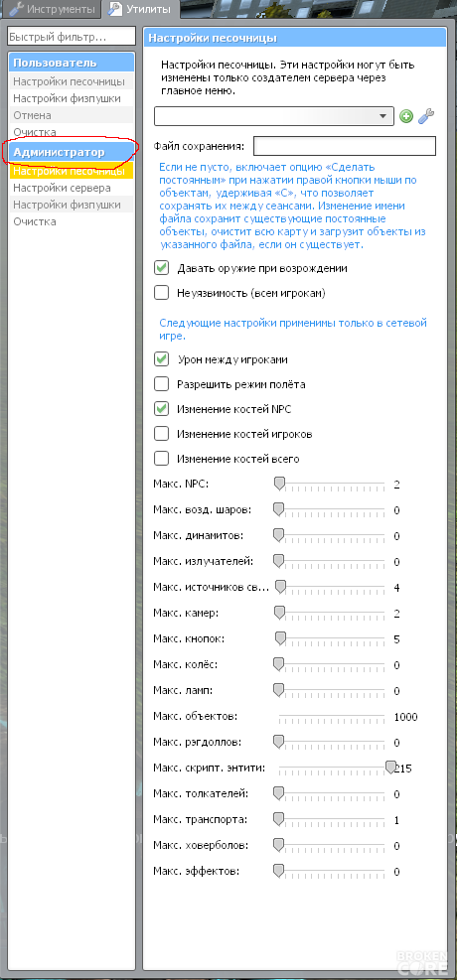Enable Неуязвимость (всем игрокам) checkbox

[161, 293]
